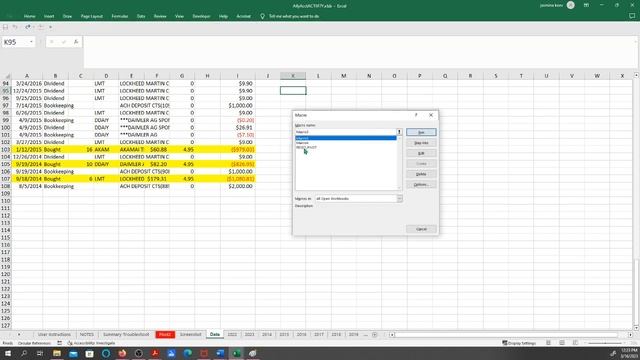640x360 pixels.
Task: Click the collapse-dialog icon beside macro name field
Action: [x=399, y=132]
